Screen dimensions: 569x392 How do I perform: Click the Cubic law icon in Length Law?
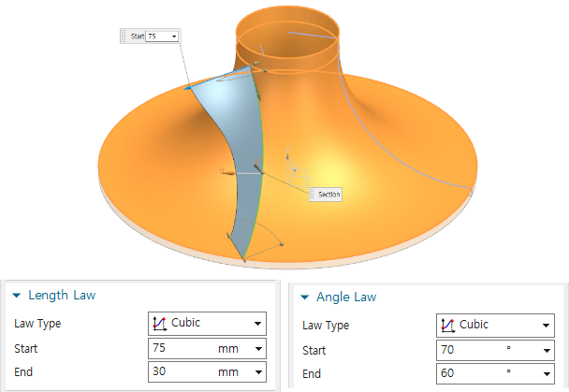tap(160, 324)
